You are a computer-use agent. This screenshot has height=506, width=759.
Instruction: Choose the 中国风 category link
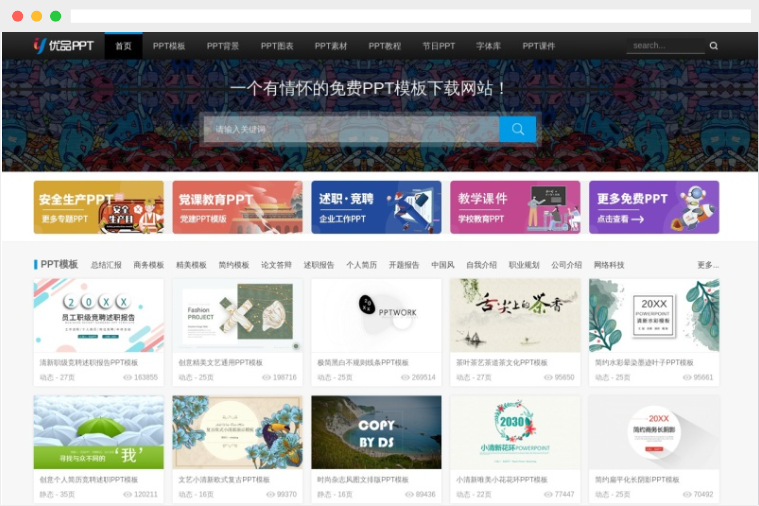(443, 265)
